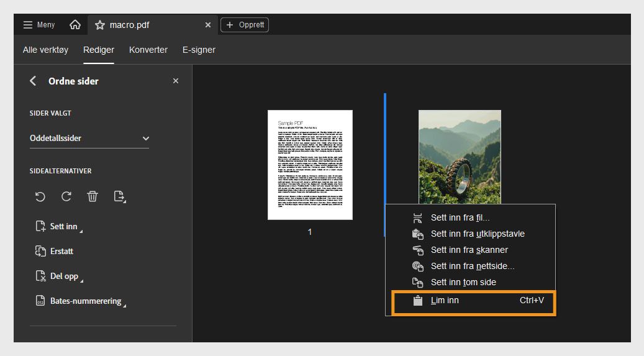Viewport: 644px width, 356px height.
Task: Rotate pages clockwise
Action: [66, 196]
